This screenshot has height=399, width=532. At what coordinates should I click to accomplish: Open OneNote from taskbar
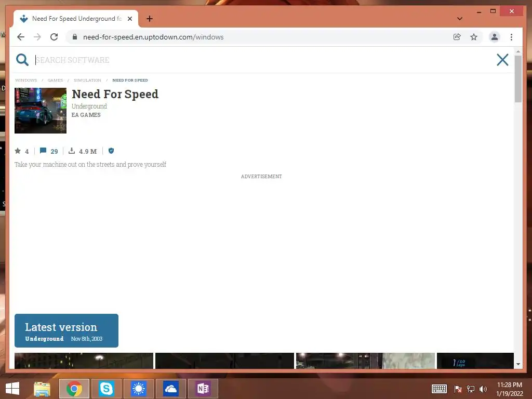[203, 389]
